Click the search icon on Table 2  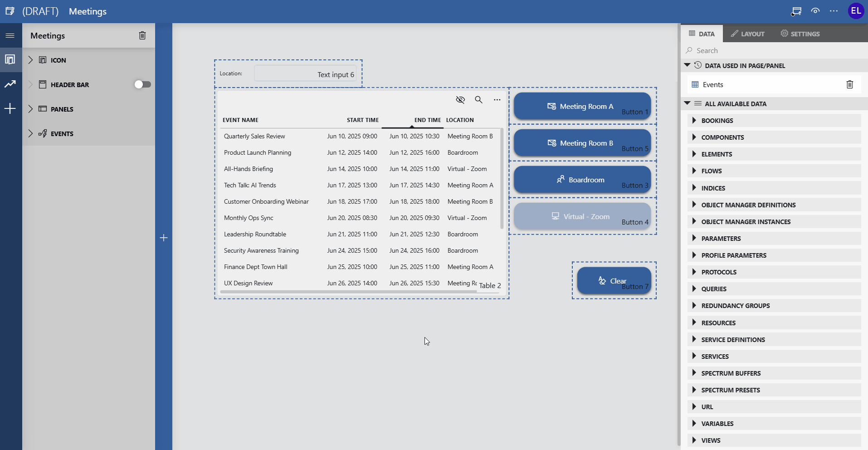click(x=479, y=100)
